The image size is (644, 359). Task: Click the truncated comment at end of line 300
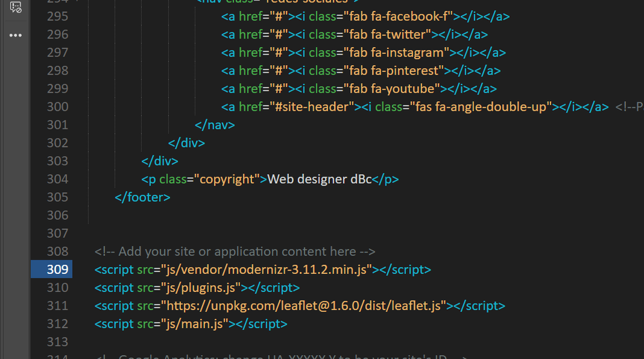pyautogui.click(x=629, y=107)
